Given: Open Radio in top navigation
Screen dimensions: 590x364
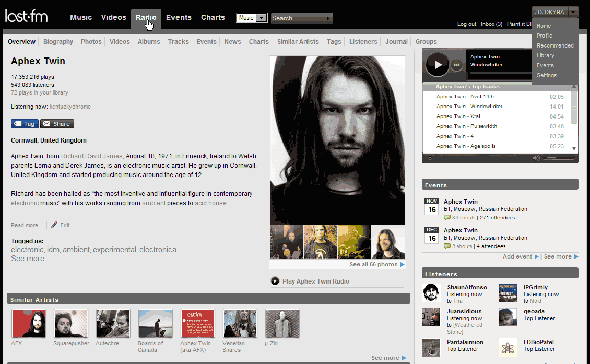Looking at the screenshot, I should click(146, 17).
